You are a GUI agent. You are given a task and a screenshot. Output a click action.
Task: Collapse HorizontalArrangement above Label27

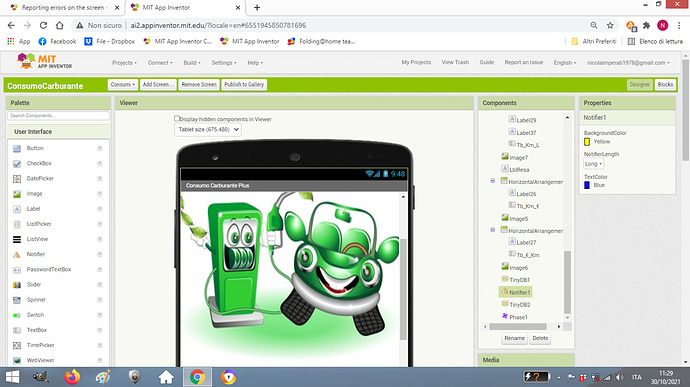click(x=492, y=230)
